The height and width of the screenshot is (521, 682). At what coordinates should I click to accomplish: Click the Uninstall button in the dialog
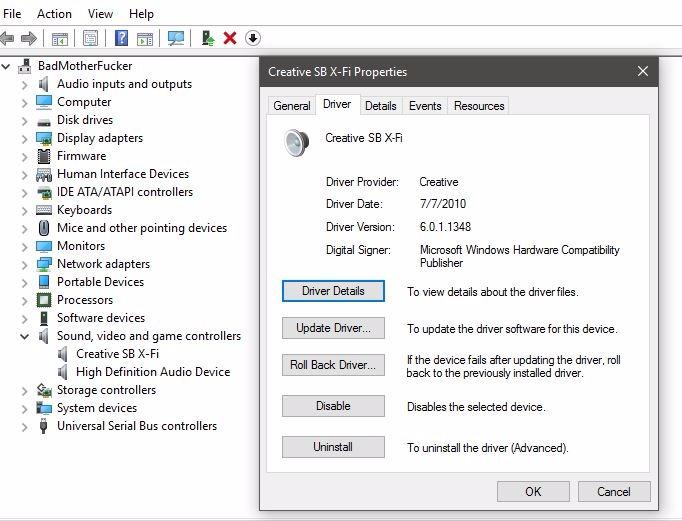pos(333,447)
